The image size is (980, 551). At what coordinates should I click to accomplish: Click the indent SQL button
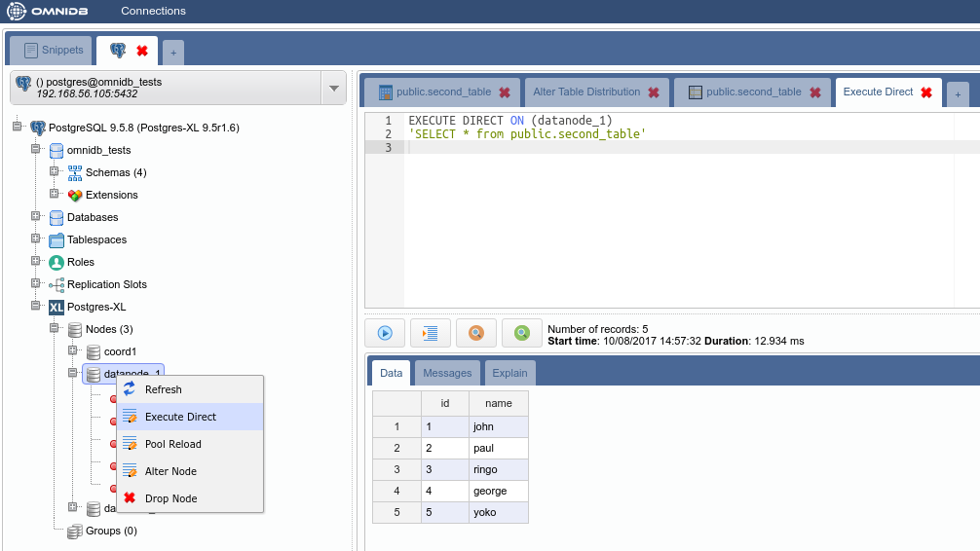(x=431, y=333)
